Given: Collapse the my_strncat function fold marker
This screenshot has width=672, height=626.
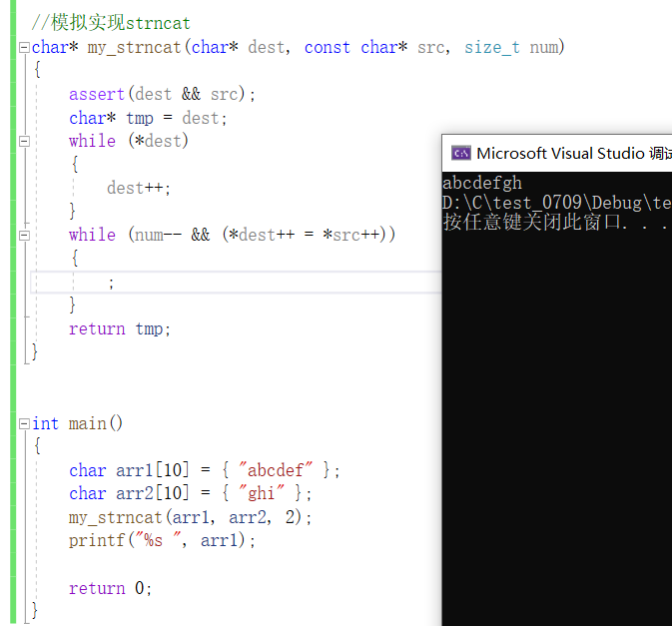Looking at the screenshot, I should 24,47.
